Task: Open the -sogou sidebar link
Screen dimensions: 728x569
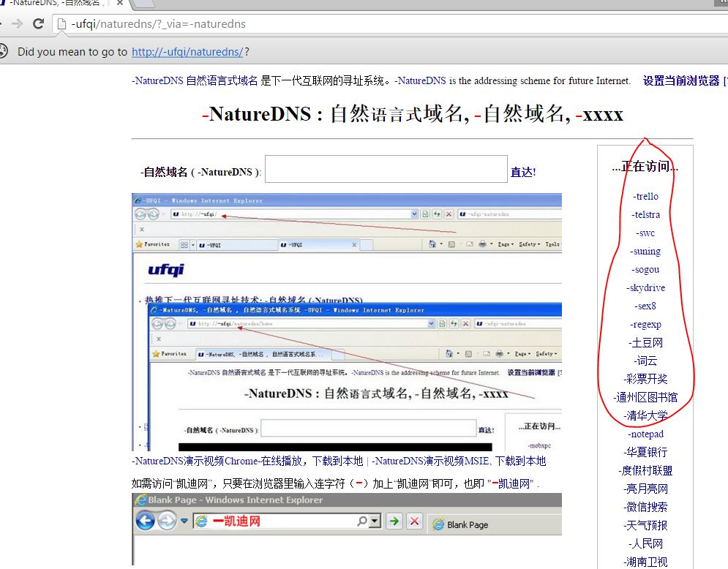Action: point(645,269)
